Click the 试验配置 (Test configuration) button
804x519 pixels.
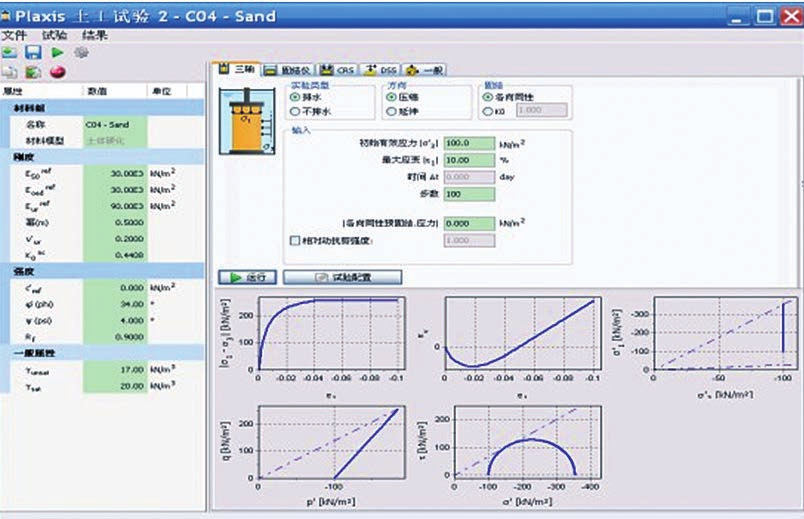click(x=343, y=277)
